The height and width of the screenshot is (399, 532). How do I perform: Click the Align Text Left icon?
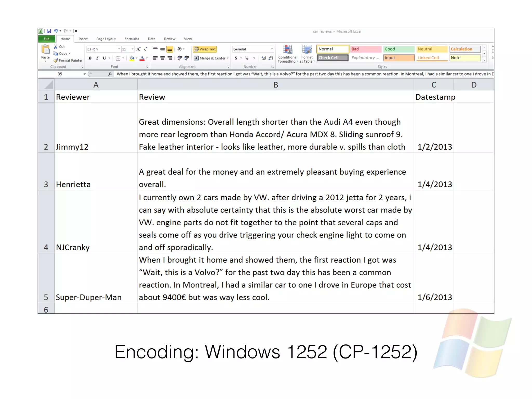click(155, 58)
